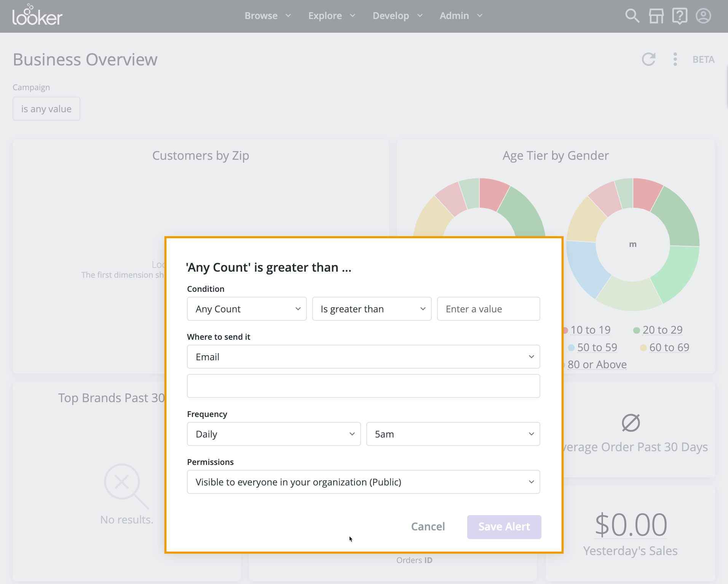The height and width of the screenshot is (584, 728).
Task: Open the Is greater than operator dropdown
Action: pyautogui.click(x=372, y=309)
